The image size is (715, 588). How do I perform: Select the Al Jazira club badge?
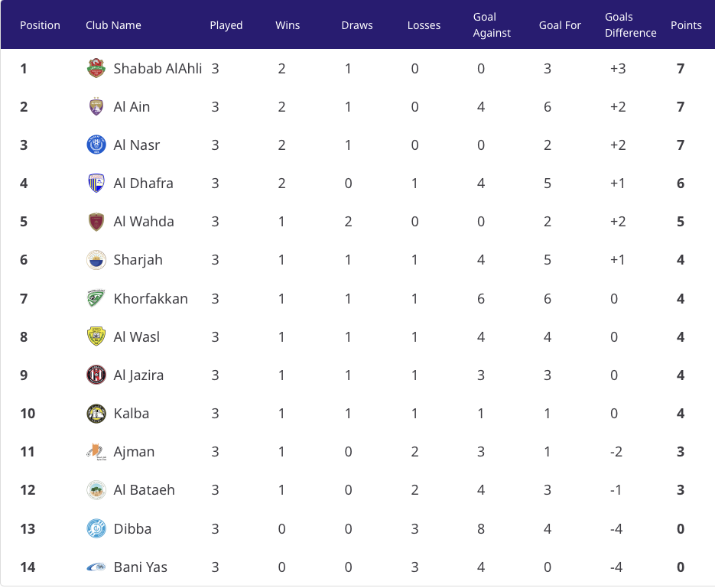[96, 375]
